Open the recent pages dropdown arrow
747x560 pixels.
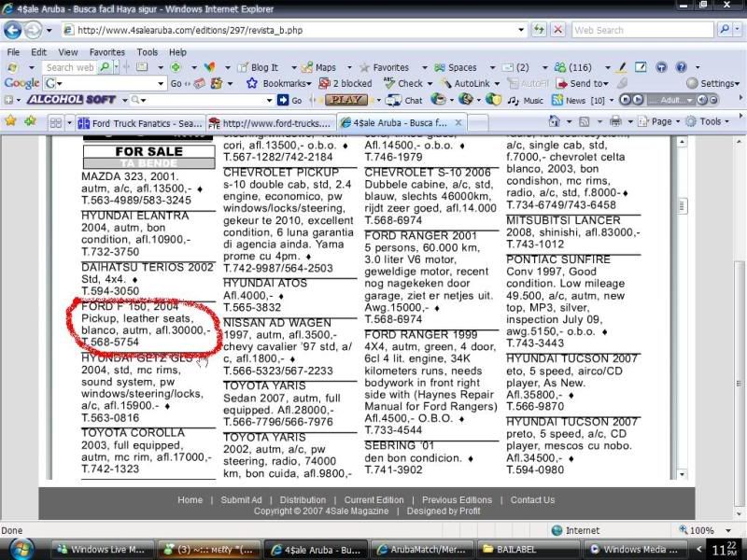[x=49, y=31]
